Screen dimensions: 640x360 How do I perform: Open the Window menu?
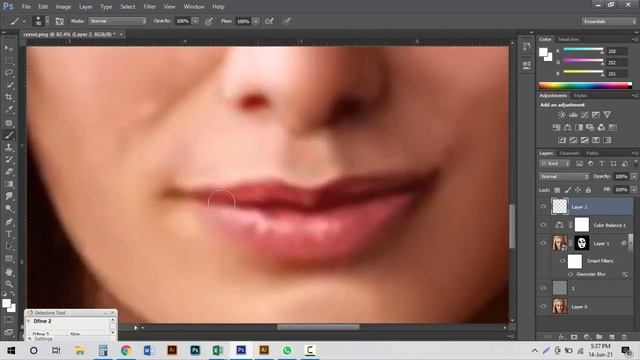pos(194,7)
